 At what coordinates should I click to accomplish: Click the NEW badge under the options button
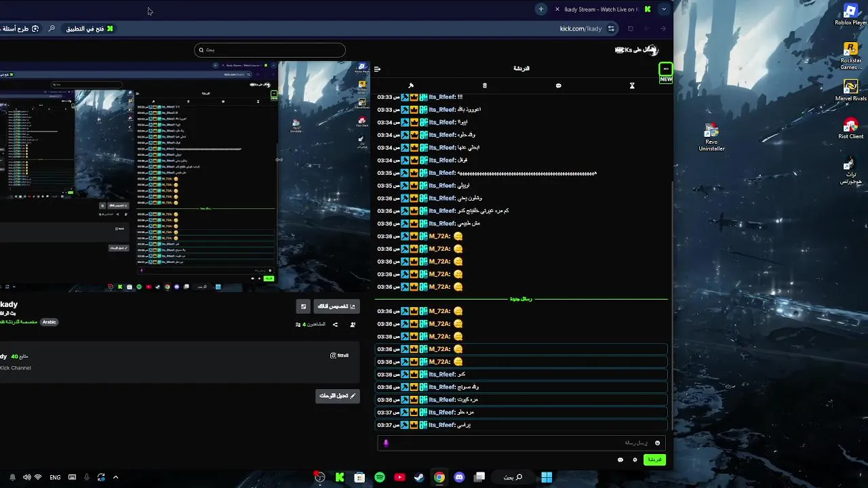tap(666, 79)
